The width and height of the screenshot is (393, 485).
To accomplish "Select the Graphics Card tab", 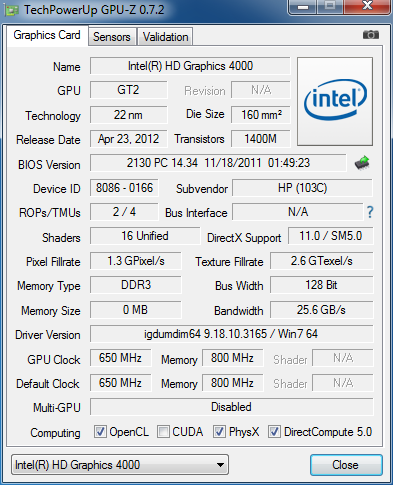I will [x=47, y=35].
